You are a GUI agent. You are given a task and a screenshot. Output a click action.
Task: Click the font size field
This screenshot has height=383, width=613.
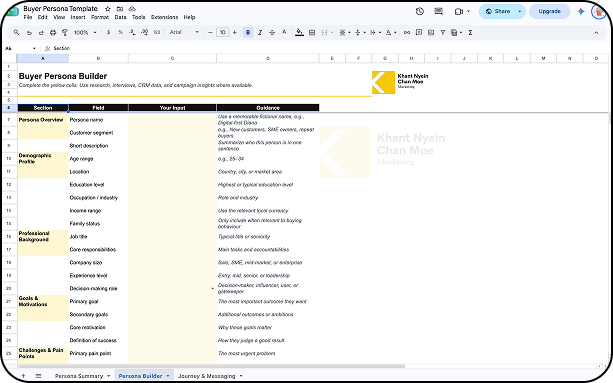[x=222, y=32]
